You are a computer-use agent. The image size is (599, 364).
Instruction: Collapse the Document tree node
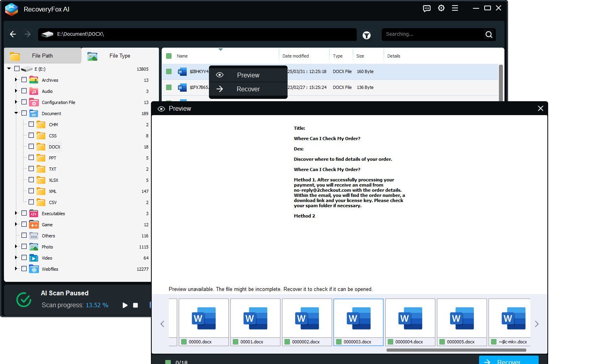(16, 113)
